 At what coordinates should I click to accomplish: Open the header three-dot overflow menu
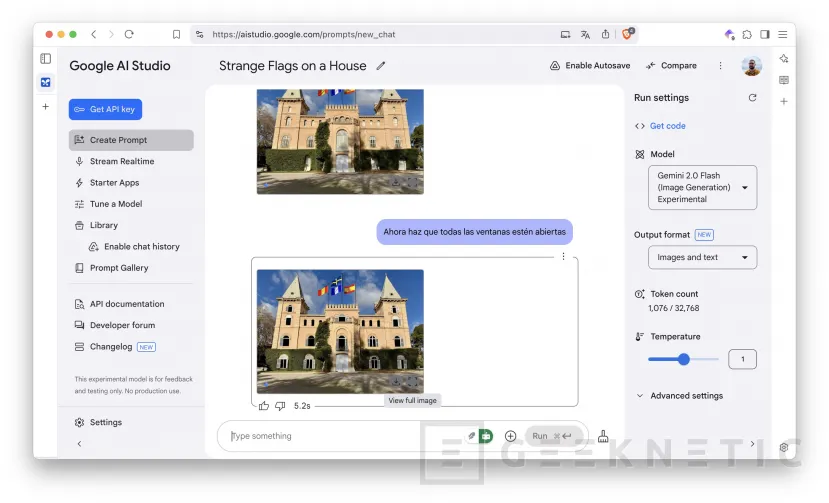(720, 66)
